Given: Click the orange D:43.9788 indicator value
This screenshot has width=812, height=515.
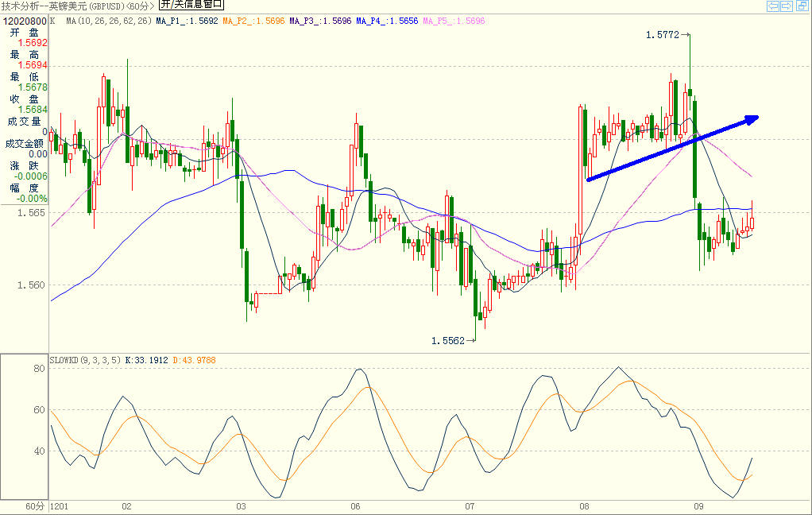Looking at the screenshot, I should pyautogui.click(x=194, y=360).
